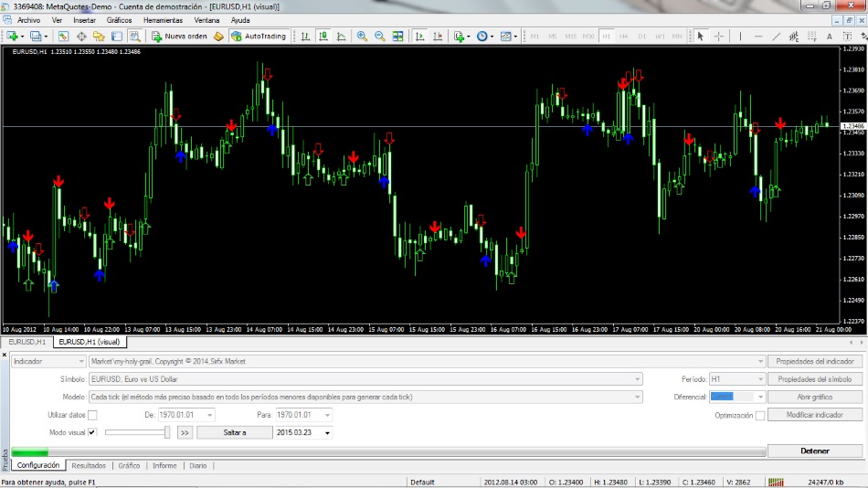The image size is (868, 488).
Task: Click the AutoTrading toolbar button
Action: click(x=259, y=37)
